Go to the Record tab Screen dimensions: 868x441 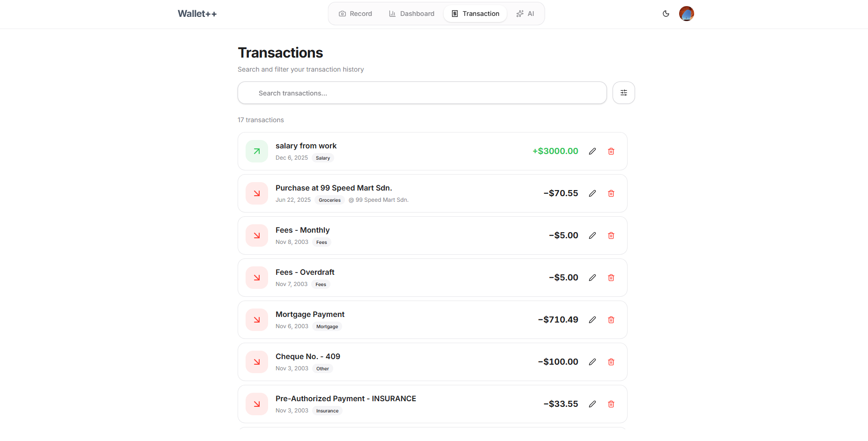click(x=355, y=14)
